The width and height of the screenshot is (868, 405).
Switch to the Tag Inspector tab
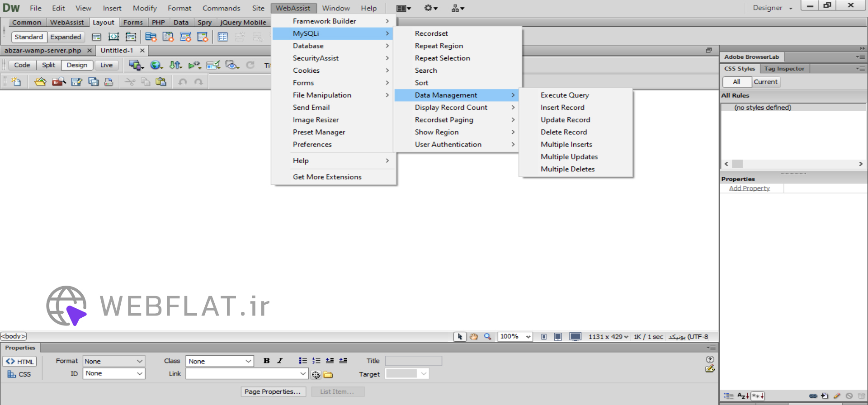pos(784,69)
